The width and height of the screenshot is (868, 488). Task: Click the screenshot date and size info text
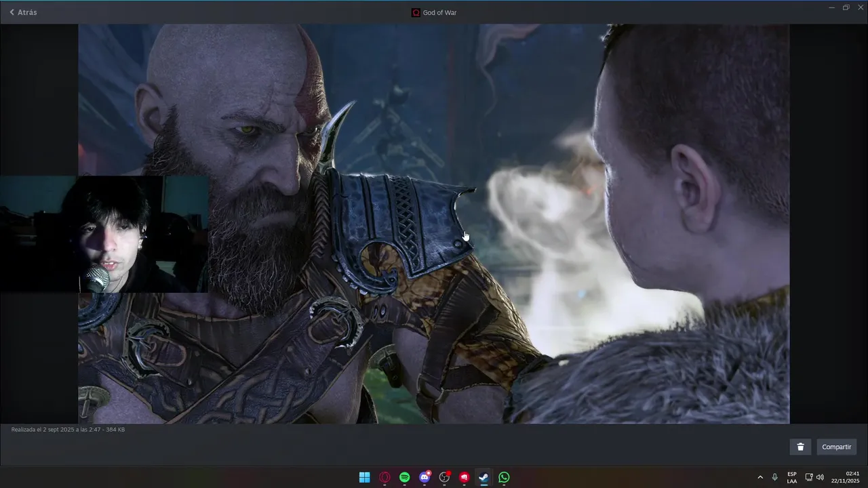click(68, 429)
